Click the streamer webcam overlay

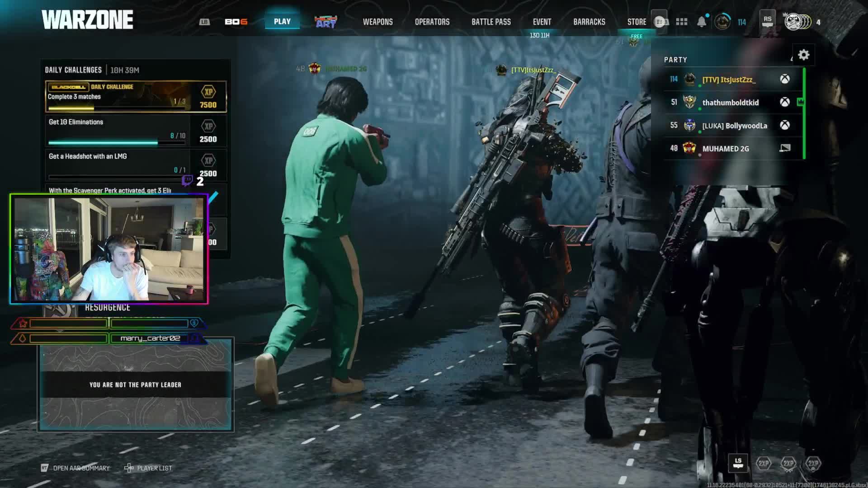[109, 249]
